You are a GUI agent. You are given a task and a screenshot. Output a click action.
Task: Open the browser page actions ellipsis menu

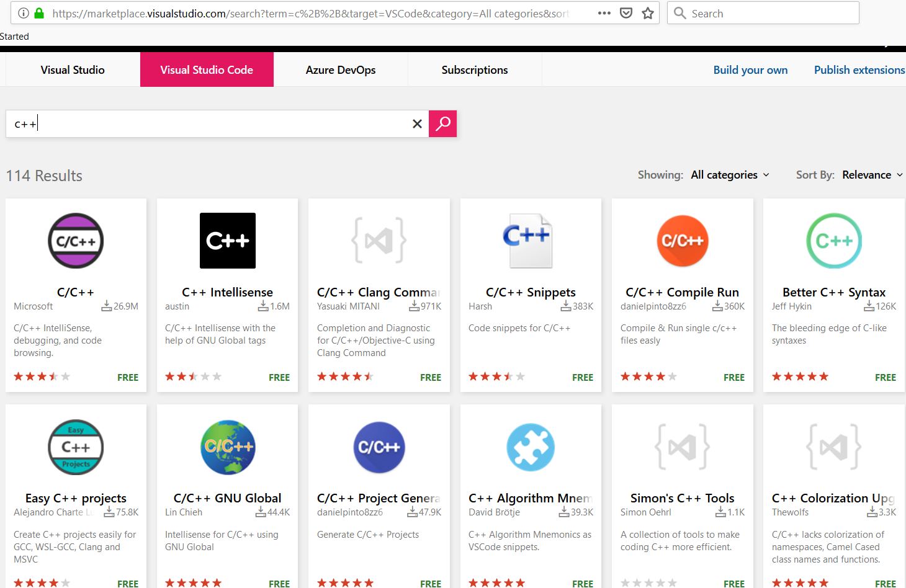pos(604,13)
